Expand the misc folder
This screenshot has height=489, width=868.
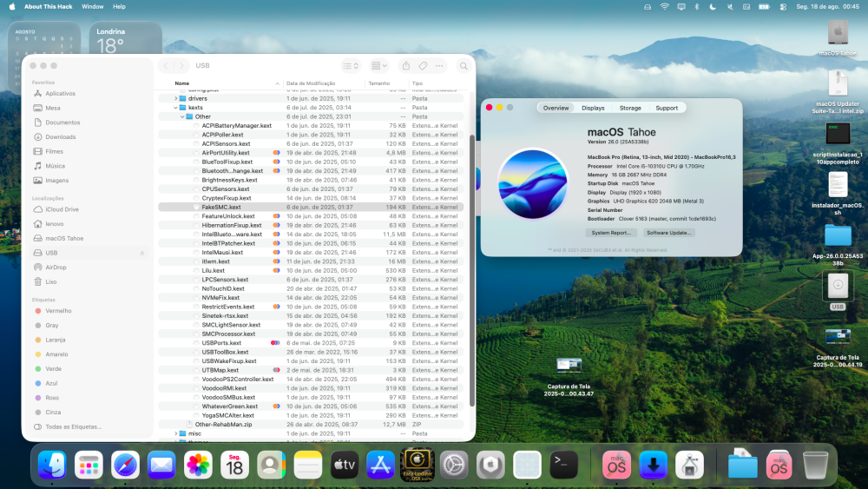[176, 433]
